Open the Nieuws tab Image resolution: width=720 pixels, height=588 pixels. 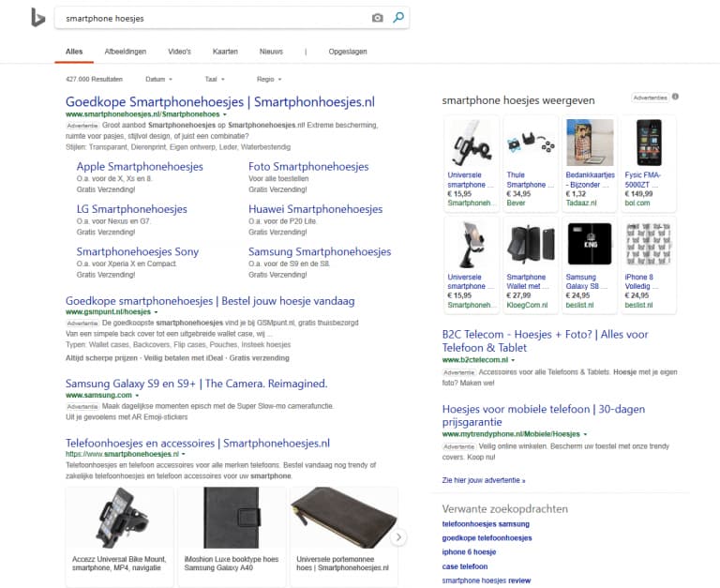(x=271, y=52)
